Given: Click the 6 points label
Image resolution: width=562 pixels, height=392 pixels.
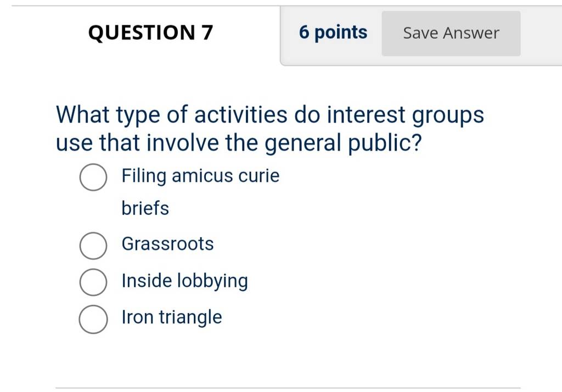Looking at the screenshot, I should click(333, 32).
